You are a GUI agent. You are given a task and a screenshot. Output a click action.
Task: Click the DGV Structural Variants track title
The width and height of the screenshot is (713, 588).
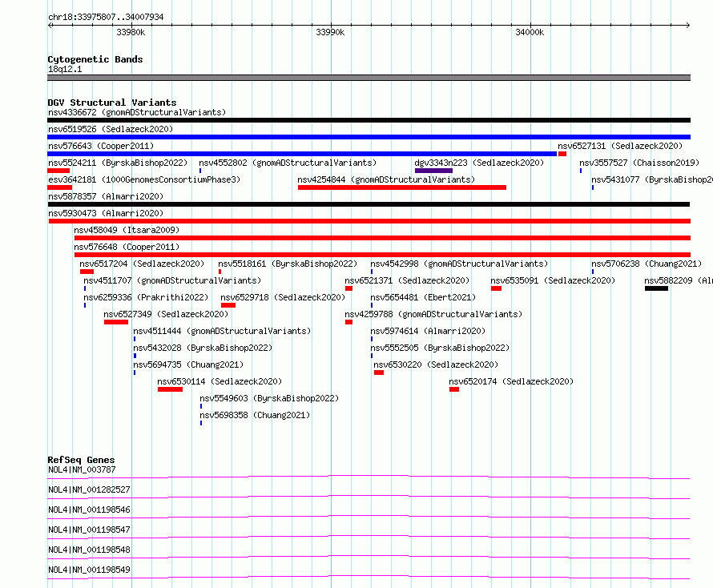(x=112, y=103)
